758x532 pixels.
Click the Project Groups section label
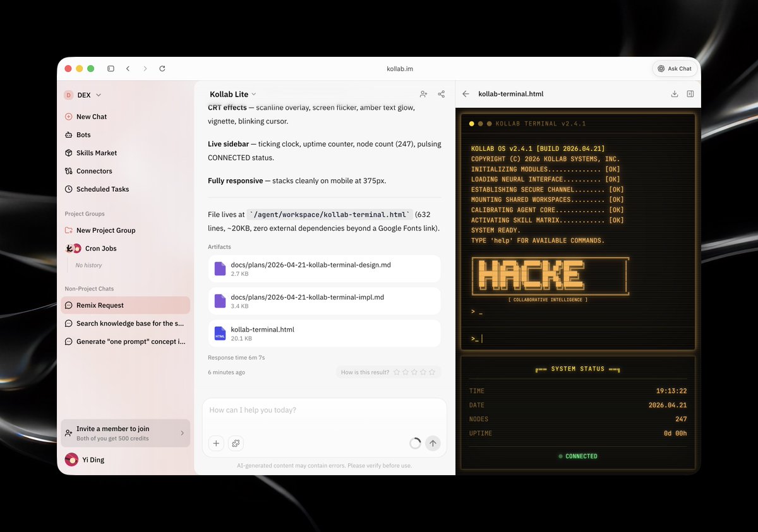point(85,214)
